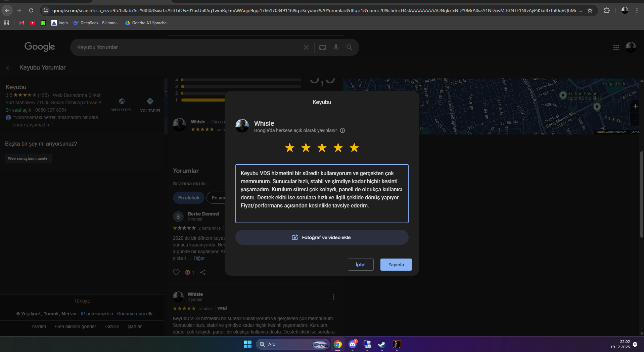Open Discord from the taskbar
644x352 pixels.
tap(353, 344)
